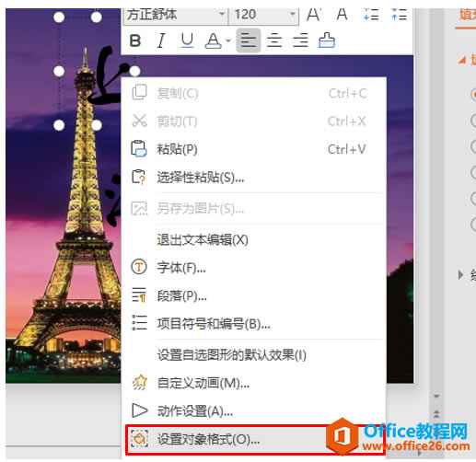This screenshot has width=476, height=462.
Task: Click the middle-left handle of text box
Action: coord(59,71)
